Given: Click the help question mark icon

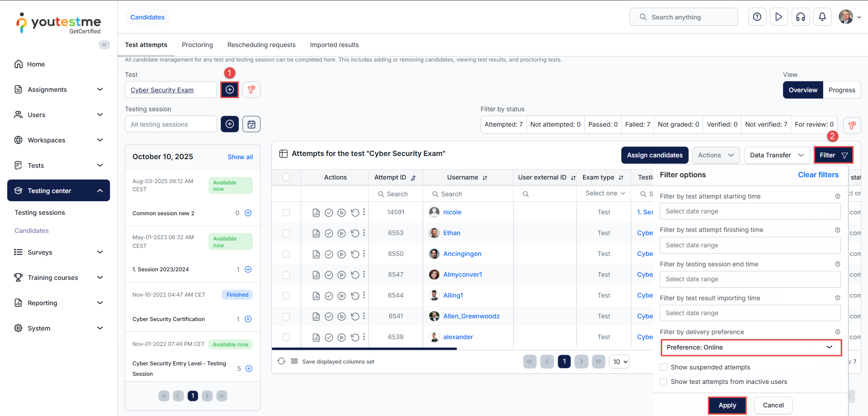Looking at the screenshot, I should (x=757, y=17).
